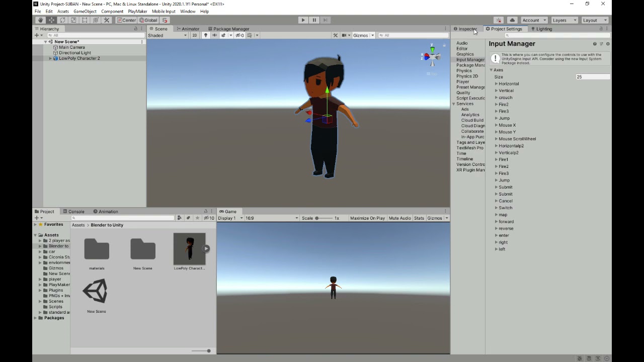644x362 pixels.
Task: Switch to the Animator tab
Action: coord(188,29)
